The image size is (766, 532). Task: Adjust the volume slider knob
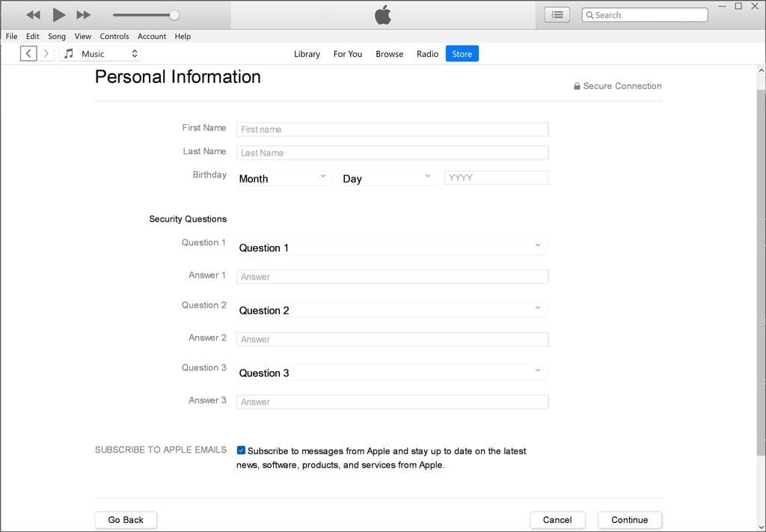click(174, 15)
